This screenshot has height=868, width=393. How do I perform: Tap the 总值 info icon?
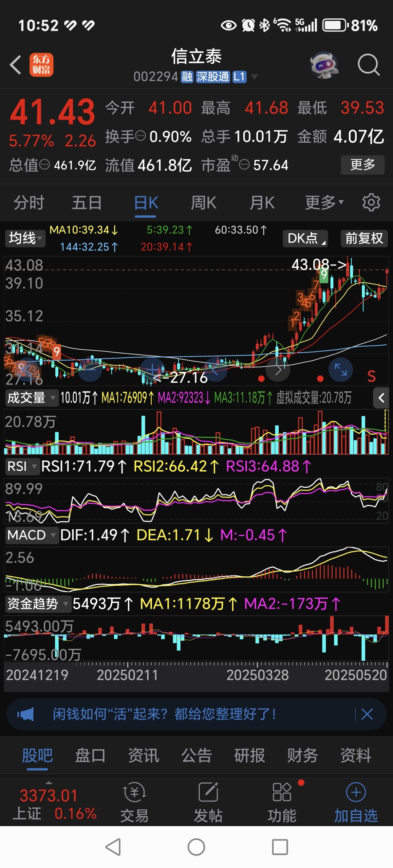(x=45, y=165)
